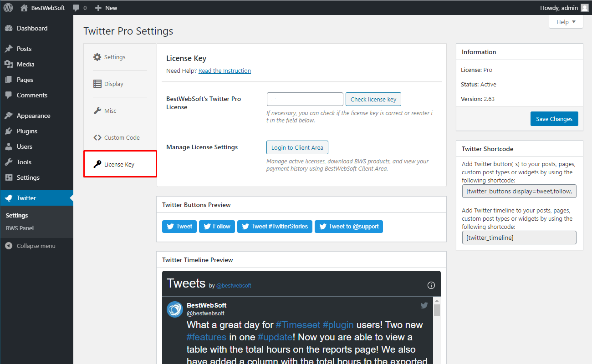
Task: Click the Users person icon
Action: [9, 147]
